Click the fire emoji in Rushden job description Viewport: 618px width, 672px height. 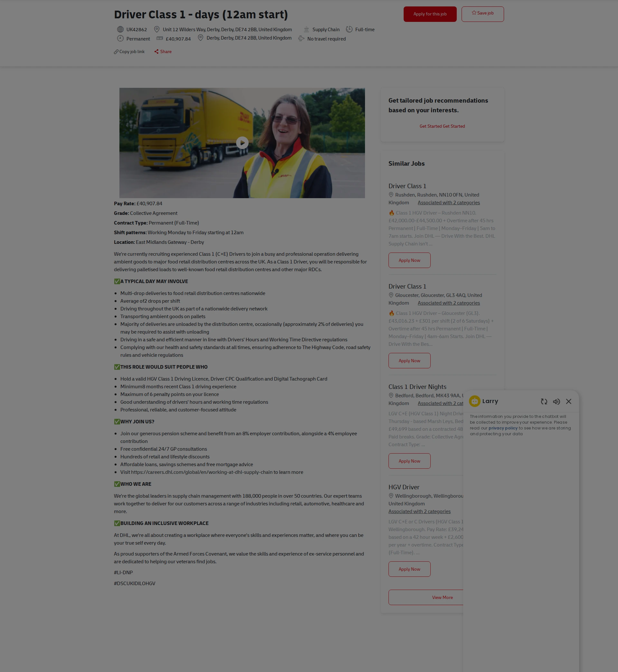(391, 213)
